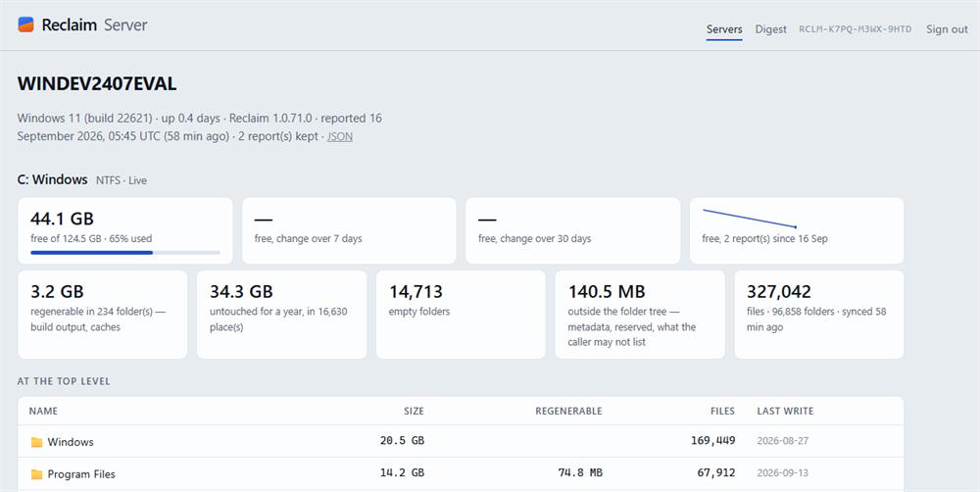
Task: Click the NTFS · Live label
Action: pos(122,180)
